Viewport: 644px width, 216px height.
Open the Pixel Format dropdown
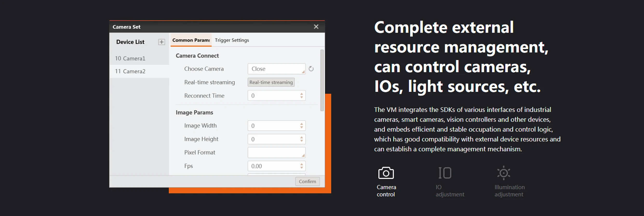pyautogui.click(x=277, y=153)
